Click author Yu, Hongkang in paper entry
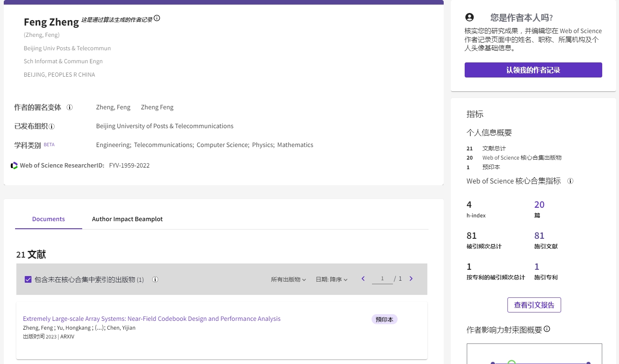 74,328
